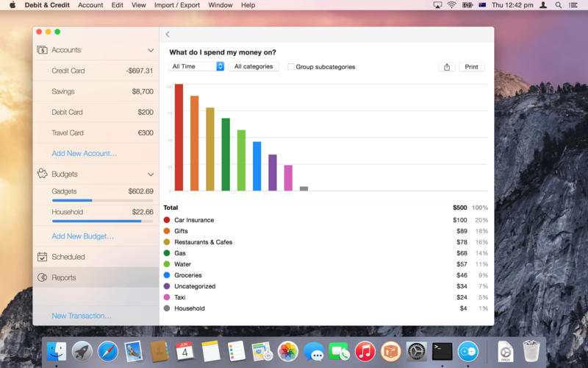Click the Scheduled calendar icon

[x=42, y=257]
